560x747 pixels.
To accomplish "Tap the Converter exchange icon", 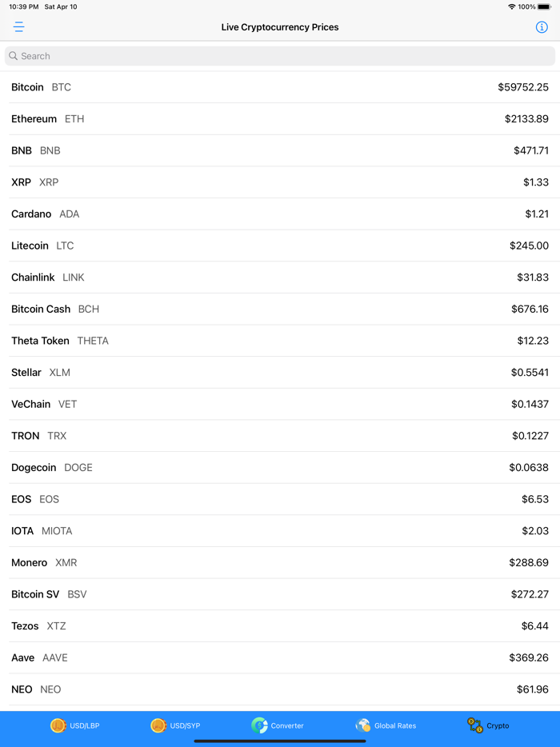I will coord(259,725).
